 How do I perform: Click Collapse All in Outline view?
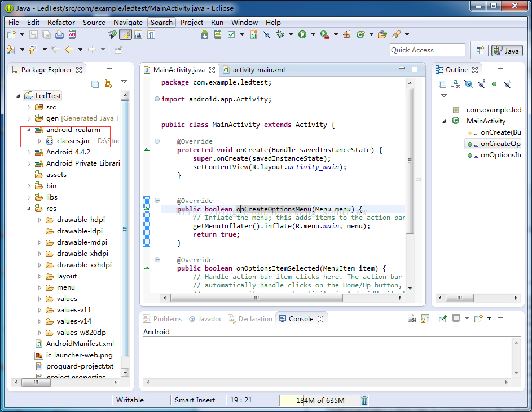pos(442,84)
